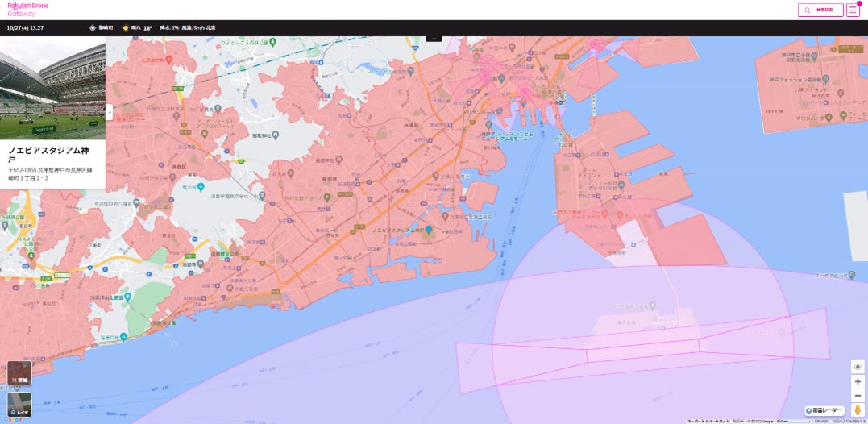Click the 風速: 3m/s wind speed reading
The width and height of the screenshot is (868, 424).
[x=199, y=27]
